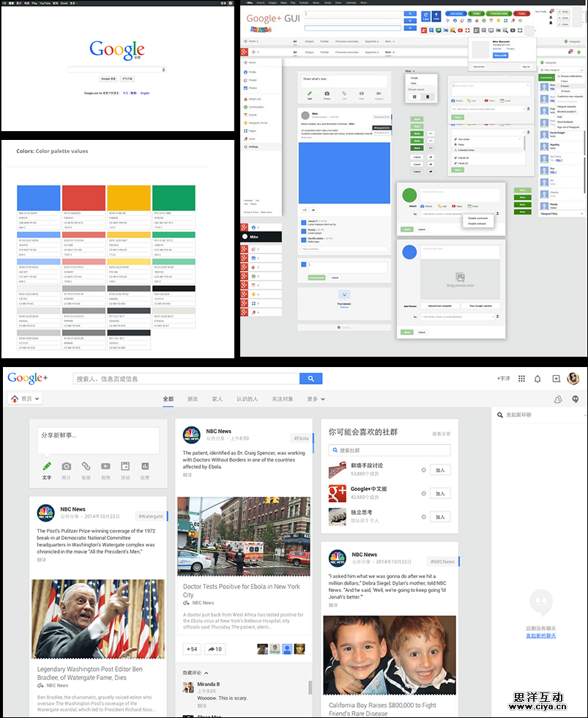588x718 pixels.
Task: Select the 照片 camera icon
Action: click(x=67, y=466)
